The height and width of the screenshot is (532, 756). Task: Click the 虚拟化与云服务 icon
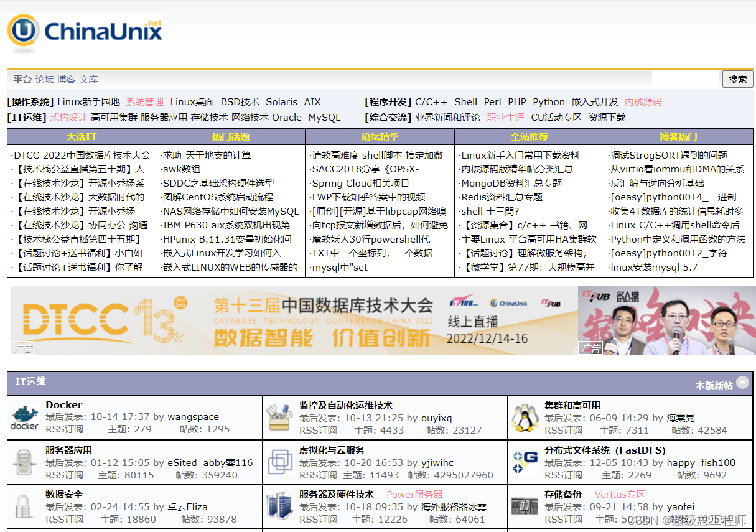coord(279,462)
